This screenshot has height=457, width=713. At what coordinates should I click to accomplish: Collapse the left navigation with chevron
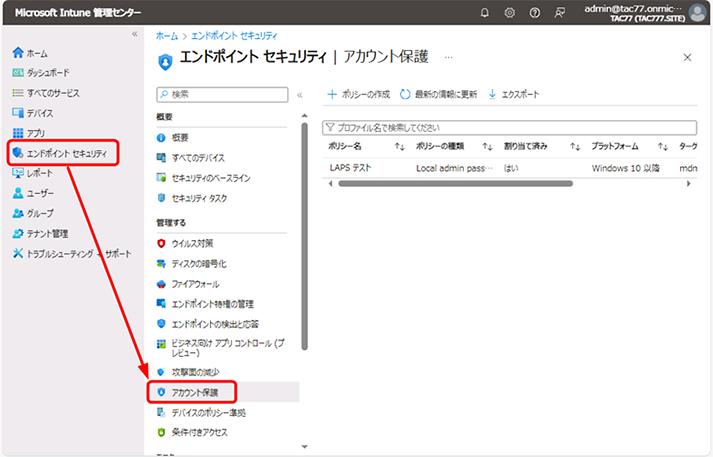point(135,34)
